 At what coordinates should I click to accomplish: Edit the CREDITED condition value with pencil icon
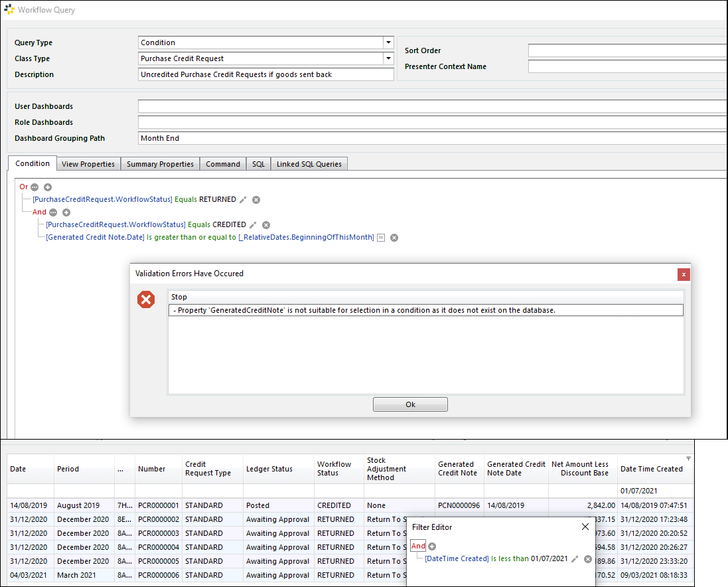pos(253,224)
